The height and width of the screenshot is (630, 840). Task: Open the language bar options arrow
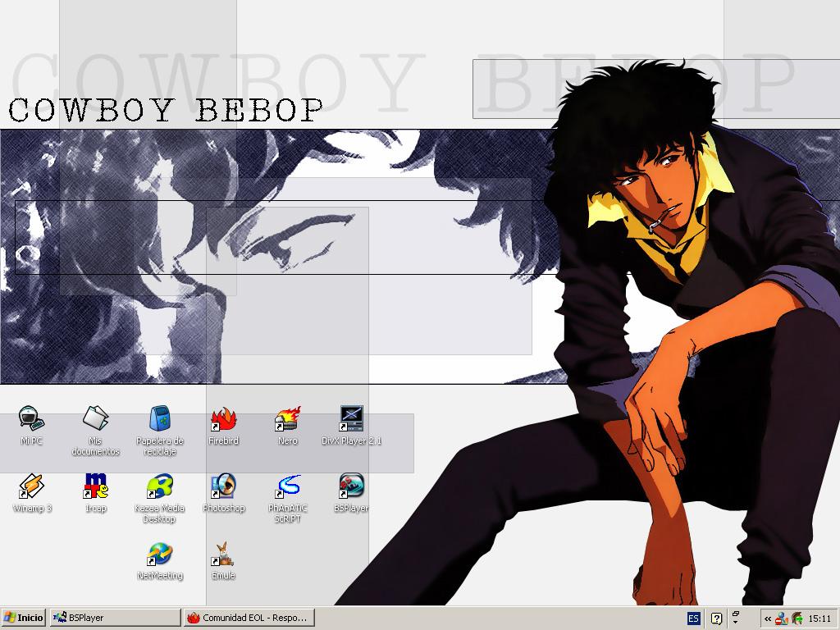click(736, 623)
